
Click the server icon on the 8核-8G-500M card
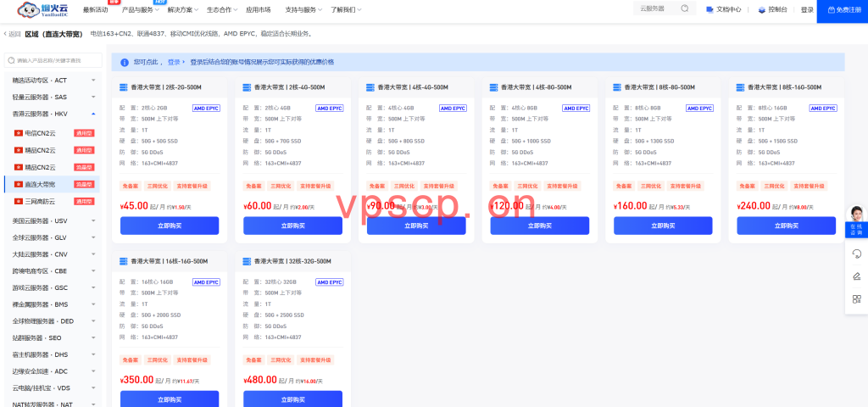pyautogui.click(x=617, y=87)
